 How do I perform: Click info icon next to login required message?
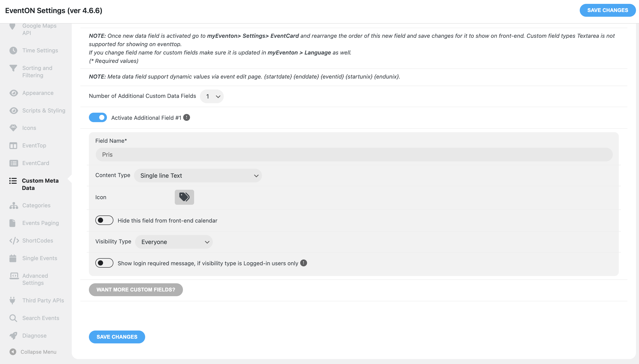click(x=304, y=263)
